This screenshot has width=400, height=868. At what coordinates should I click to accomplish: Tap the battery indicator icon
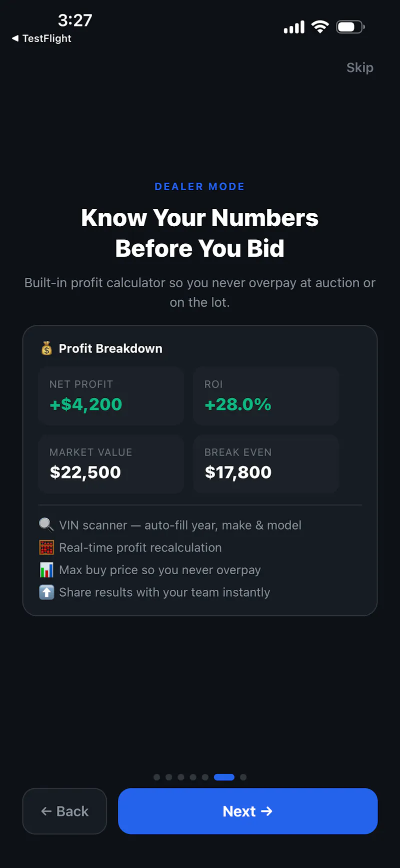point(350,27)
